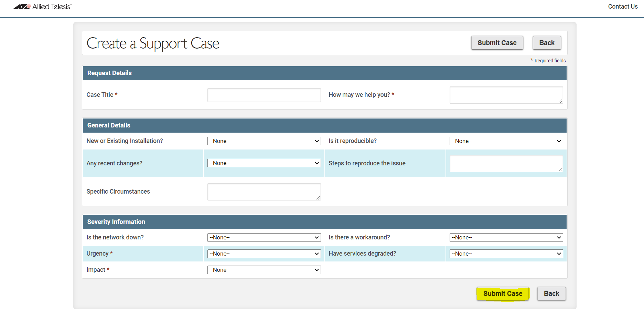644x309 pixels.
Task: Click the Allied Telesis logo
Action: click(x=42, y=7)
